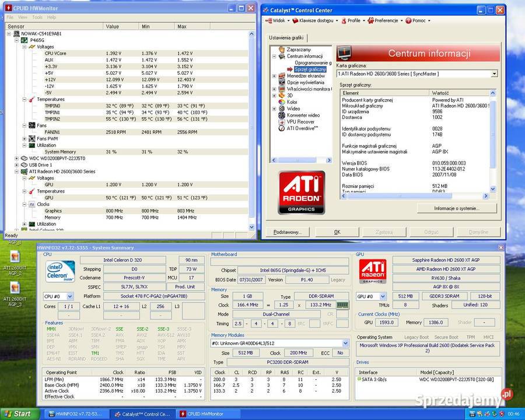Click the memory module chip icon in HWiNFO32
This screenshot has width=525, height=420.
point(342,304)
